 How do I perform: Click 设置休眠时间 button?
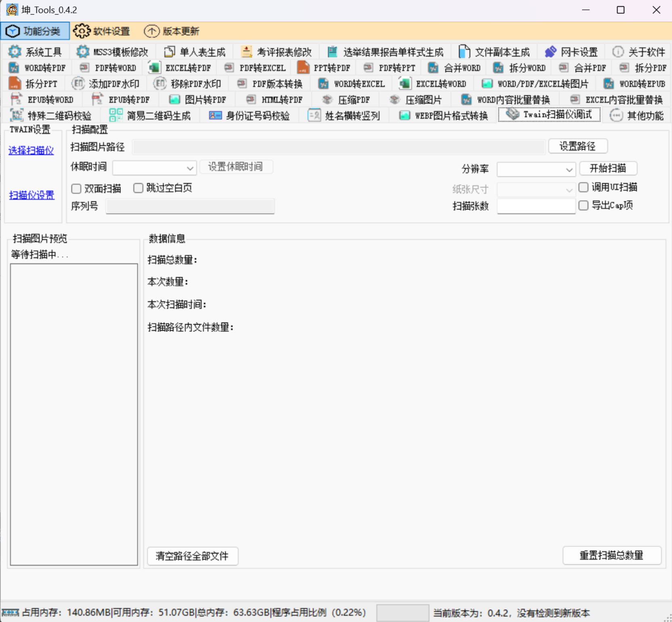[x=236, y=167]
